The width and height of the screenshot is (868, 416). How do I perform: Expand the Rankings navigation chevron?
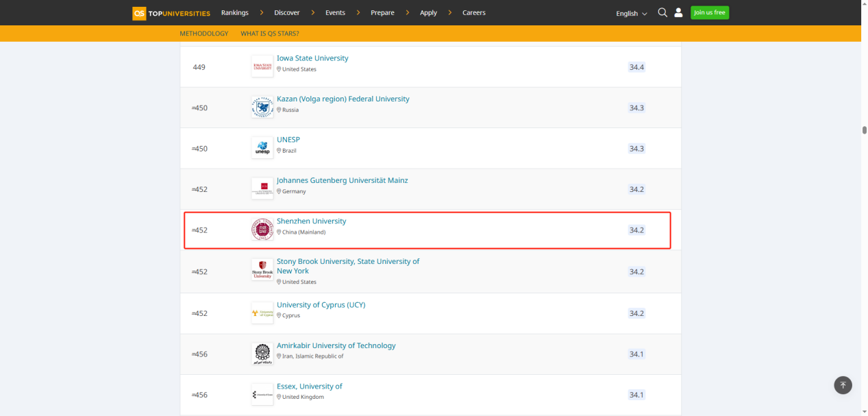[x=261, y=12]
